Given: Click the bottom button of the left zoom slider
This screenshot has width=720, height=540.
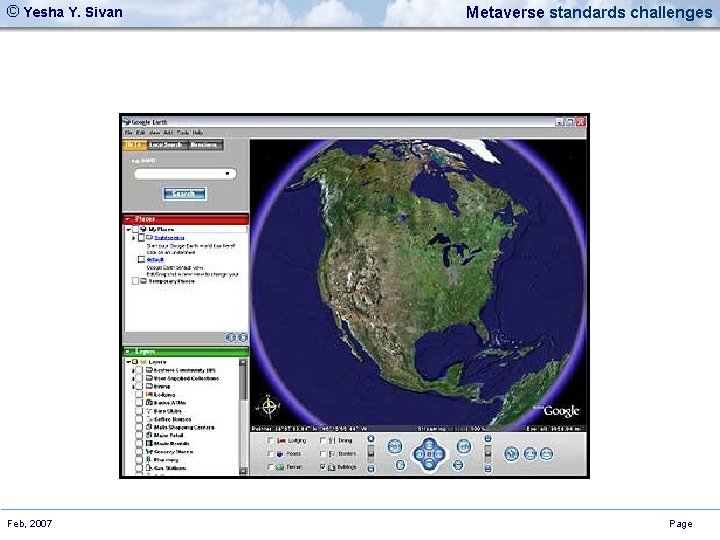Looking at the screenshot, I should 371,469.
